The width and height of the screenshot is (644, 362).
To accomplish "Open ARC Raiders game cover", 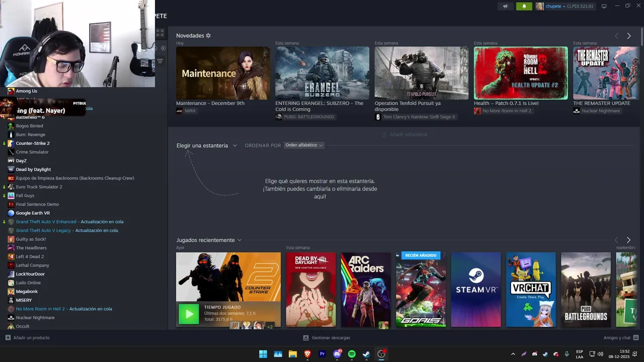I will (x=366, y=290).
